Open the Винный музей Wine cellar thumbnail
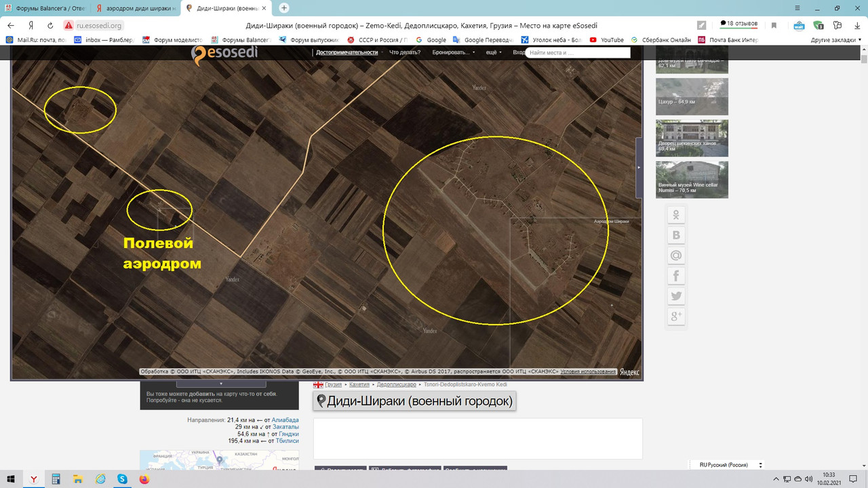 (x=692, y=180)
